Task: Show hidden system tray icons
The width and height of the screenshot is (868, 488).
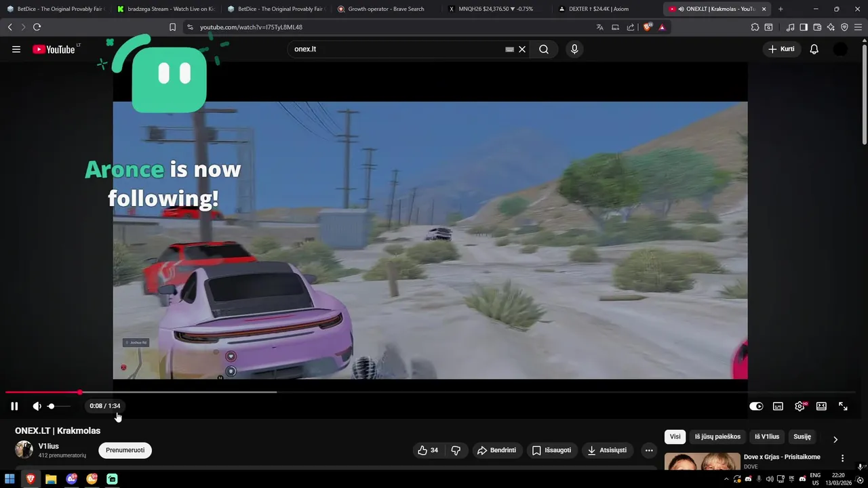Action: click(726, 479)
